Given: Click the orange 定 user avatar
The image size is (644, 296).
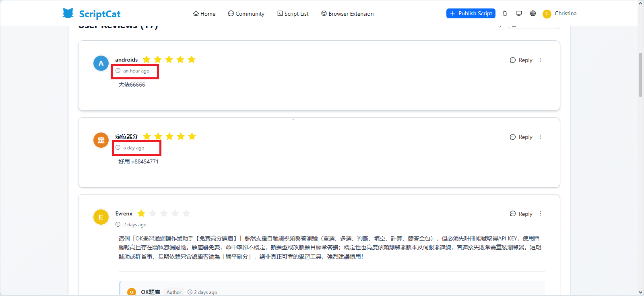Looking at the screenshot, I should tap(101, 140).
